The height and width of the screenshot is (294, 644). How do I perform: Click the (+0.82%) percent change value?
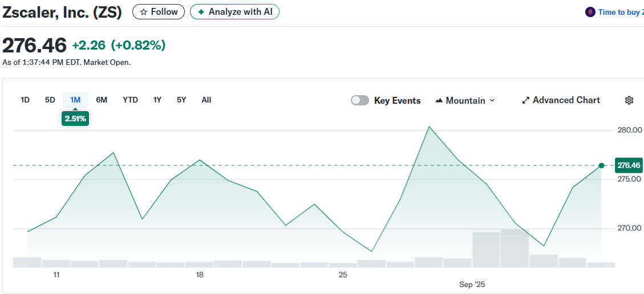pos(139,45)
